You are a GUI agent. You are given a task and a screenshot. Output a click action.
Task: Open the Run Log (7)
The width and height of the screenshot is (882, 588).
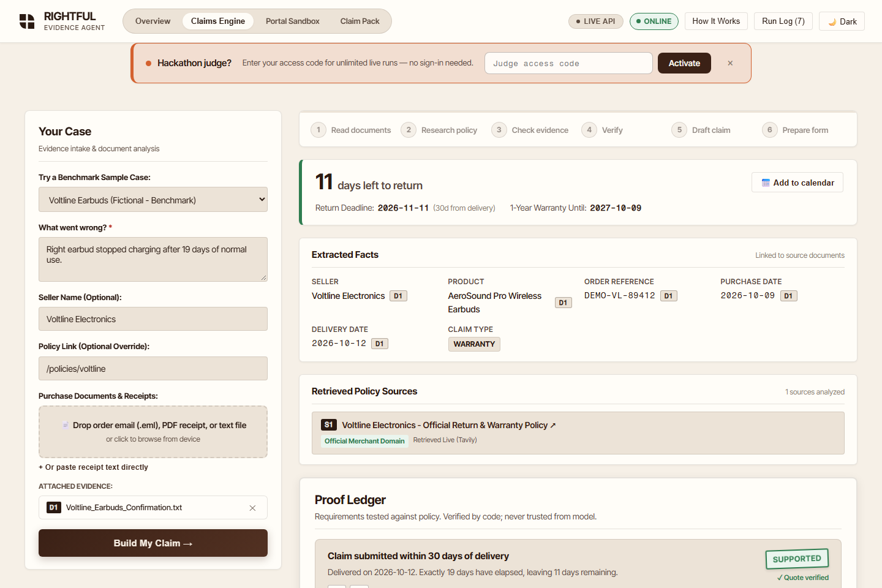(x=783, y=21)
